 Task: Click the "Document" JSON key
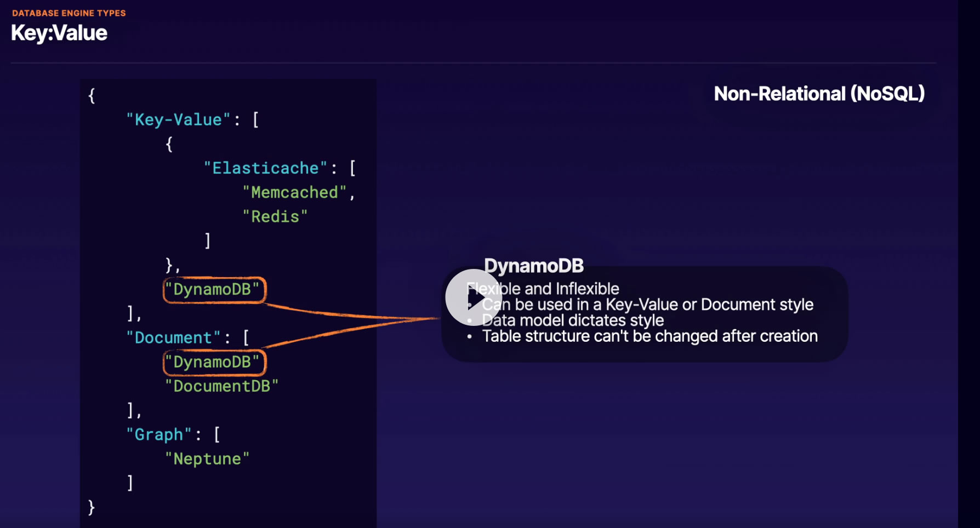coord(174,337)
